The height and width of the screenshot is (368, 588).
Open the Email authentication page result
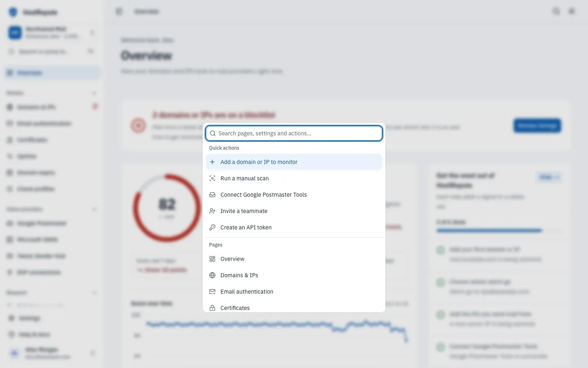(294, 292)
